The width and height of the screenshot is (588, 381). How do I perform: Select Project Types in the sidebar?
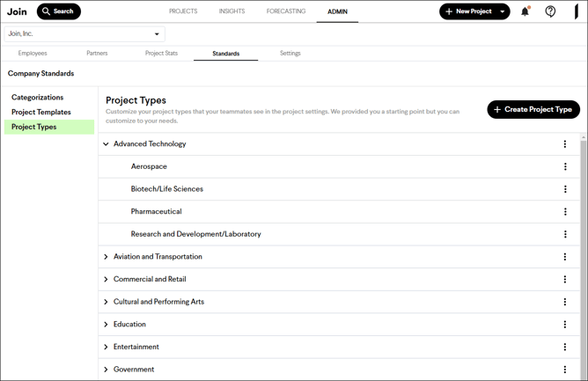[x=49, y=127]
